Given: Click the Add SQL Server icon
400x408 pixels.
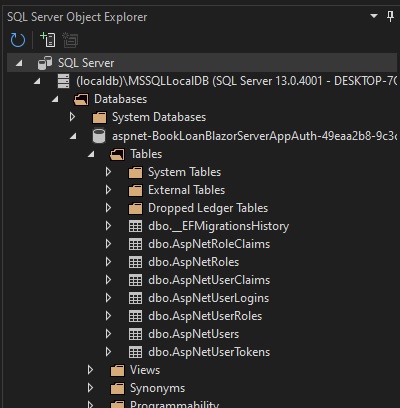Looking at the screenshot, I should point(48,40).
